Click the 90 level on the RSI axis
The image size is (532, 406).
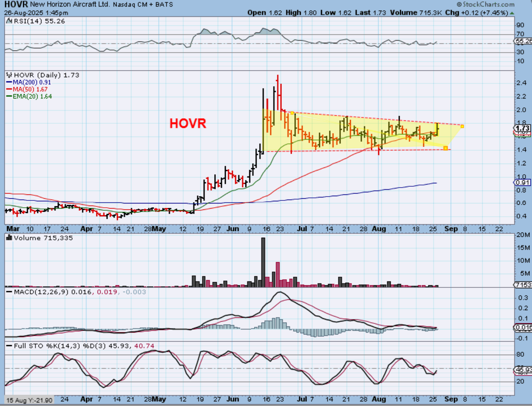[x=520, y=25]
